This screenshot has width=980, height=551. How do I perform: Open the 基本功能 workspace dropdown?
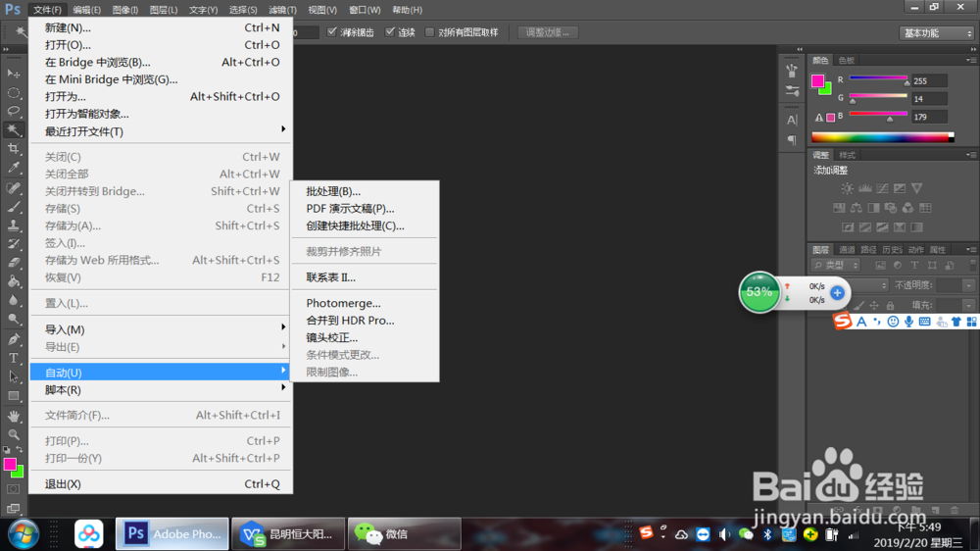tap(936, 32)
